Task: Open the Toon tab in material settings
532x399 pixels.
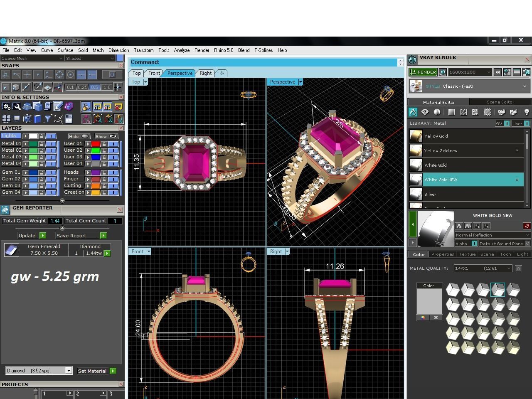Action: (505, 254)
